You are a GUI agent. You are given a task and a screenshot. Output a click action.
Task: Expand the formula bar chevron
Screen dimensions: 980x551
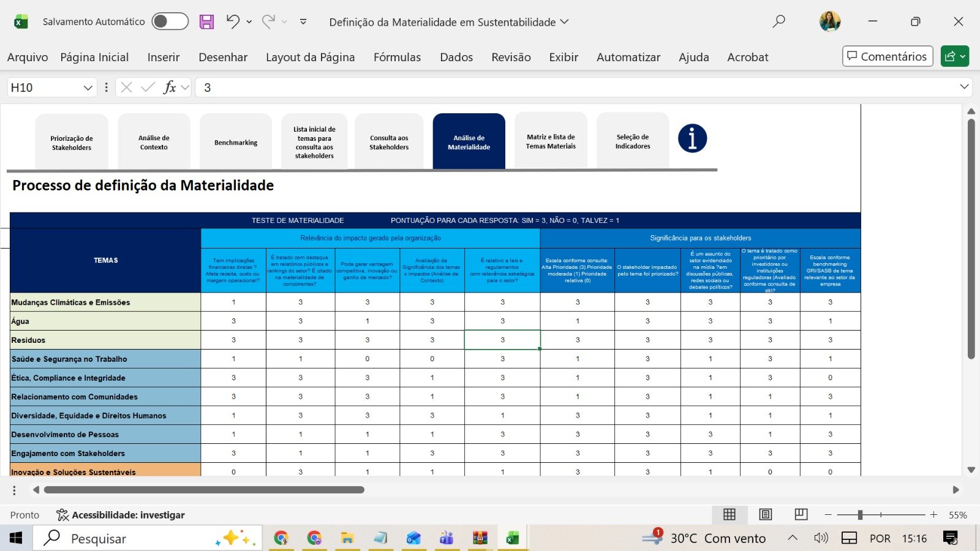pos(964,87)
